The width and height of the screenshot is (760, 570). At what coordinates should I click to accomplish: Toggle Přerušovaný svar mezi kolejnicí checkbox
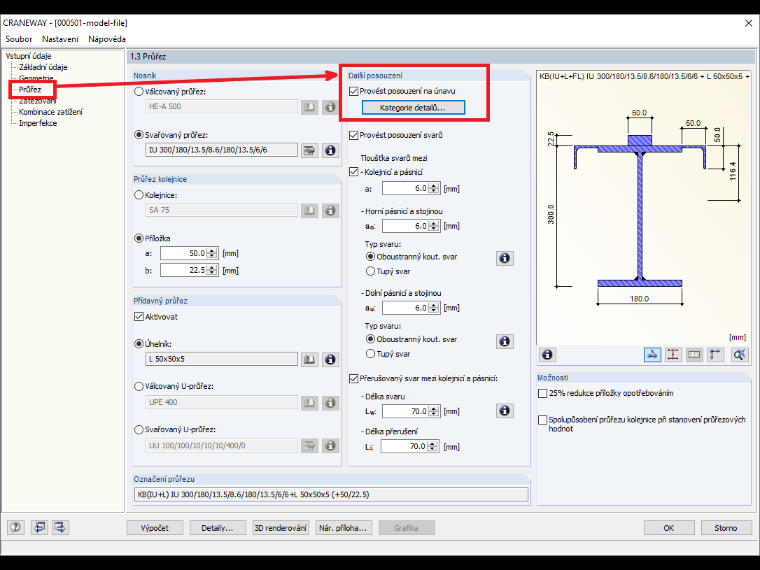tap(354, 378)
